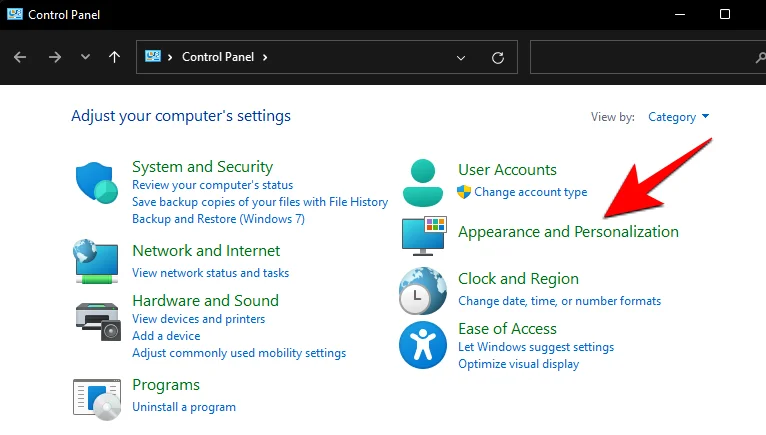This screenshot has height=435, width=766.
Task: Open System and Security category
Action: [x=202, y=167]
